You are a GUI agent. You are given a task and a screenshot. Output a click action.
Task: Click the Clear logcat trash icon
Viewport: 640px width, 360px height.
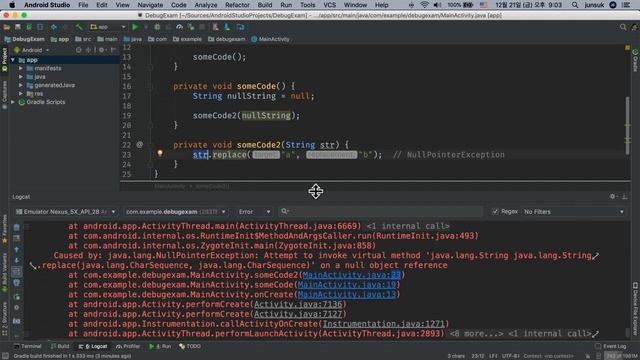click(16, 227)
